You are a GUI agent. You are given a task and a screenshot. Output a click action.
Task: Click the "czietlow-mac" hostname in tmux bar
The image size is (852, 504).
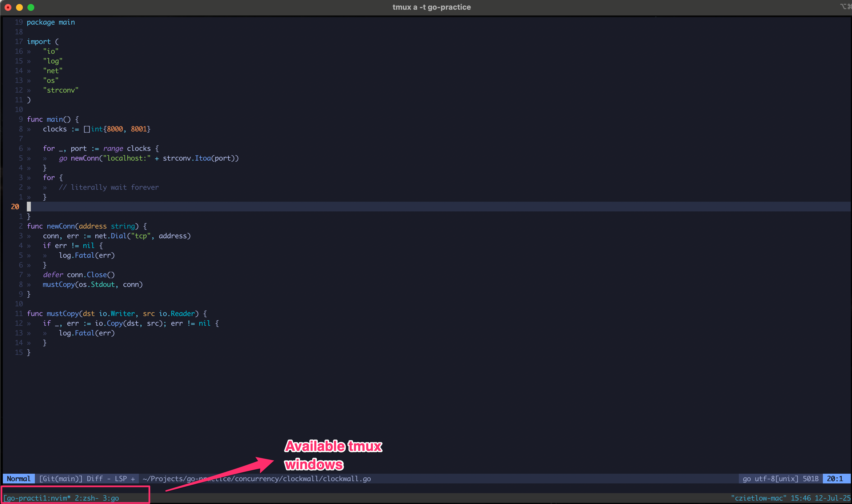point(759,498)
